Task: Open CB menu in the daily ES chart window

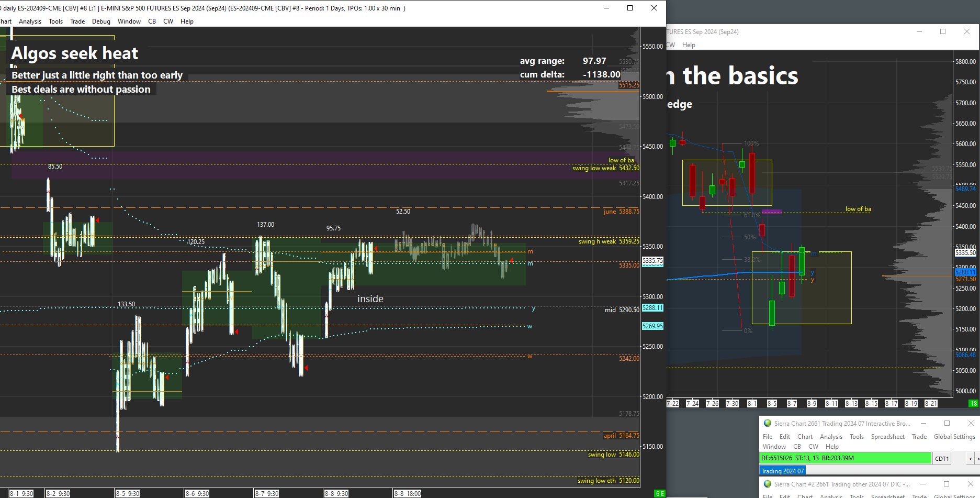Action: 152,21
